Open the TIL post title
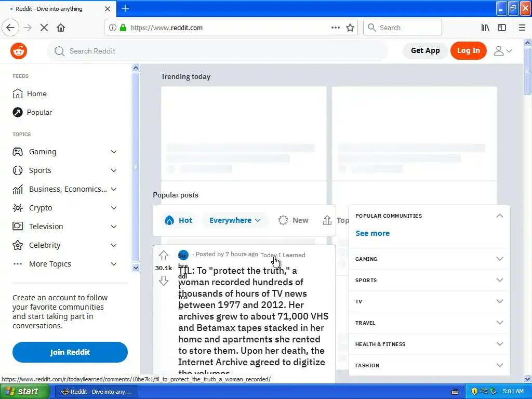Screen dimensions: 532x399 [253, 322]
